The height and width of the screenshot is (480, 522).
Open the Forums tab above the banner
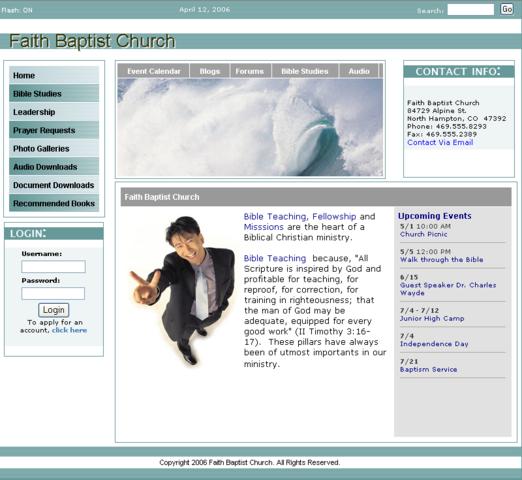pos(250,71)
